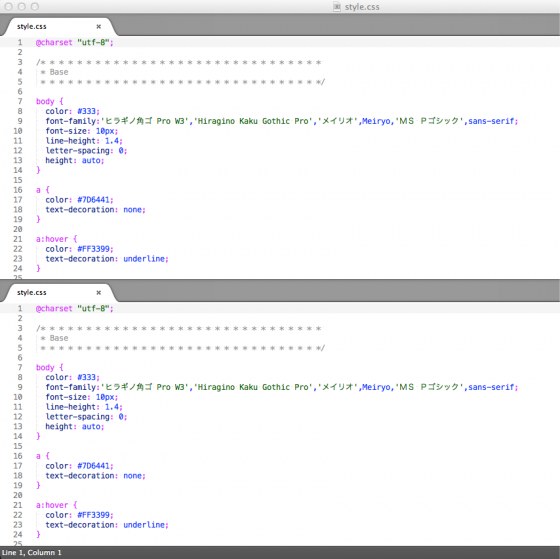Click '#333' color value in upper pane
The width and height of the screenshot is (560, 559).
point(87,111)
